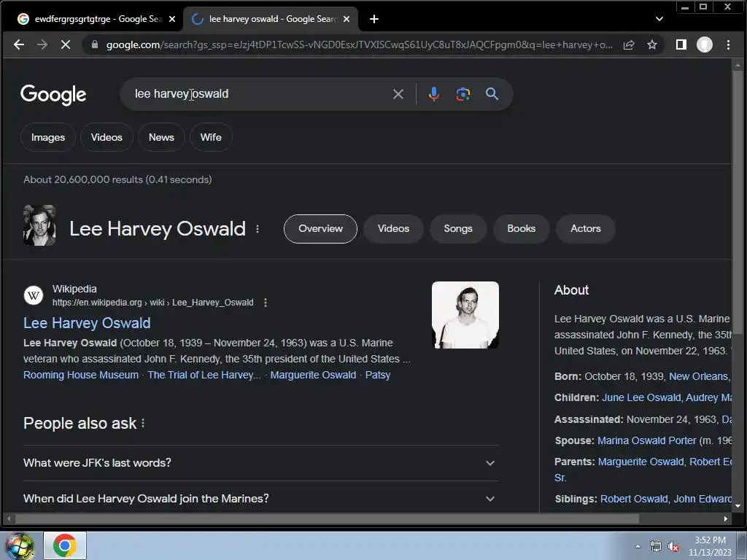Click the muted volume tray icon
Screen dimensions: 747x560
click(x=673, y=547)
